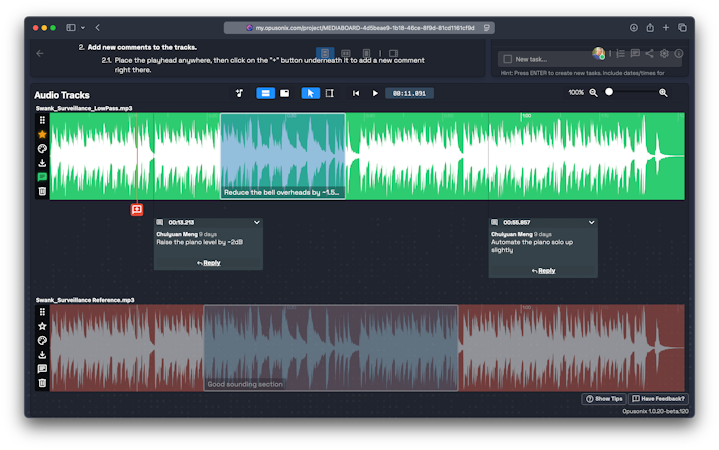Image resolution: width=719 pixels, height=450 pixels.
Task: Click the Play button
Action: 375,93
